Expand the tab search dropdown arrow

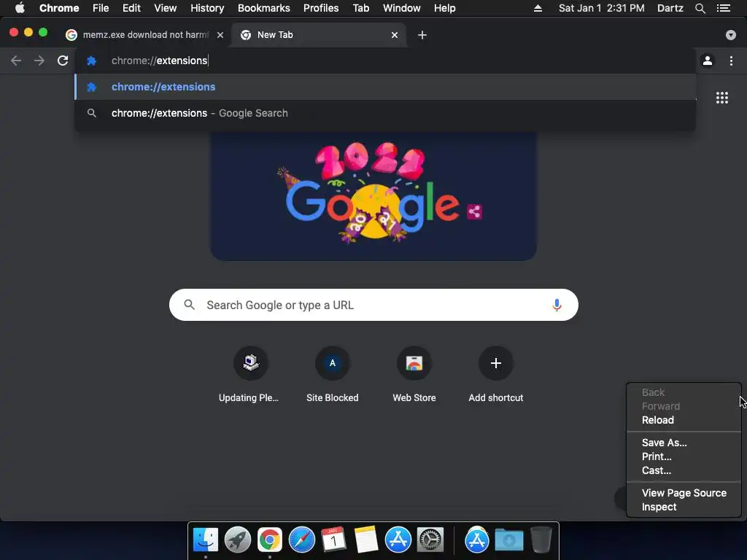coord(731,35)
